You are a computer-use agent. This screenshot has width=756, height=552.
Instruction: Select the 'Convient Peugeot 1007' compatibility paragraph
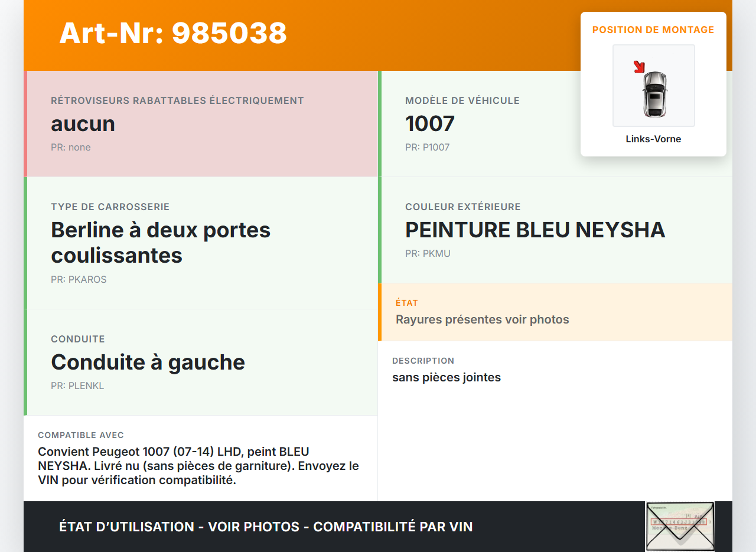click(198, 466)
